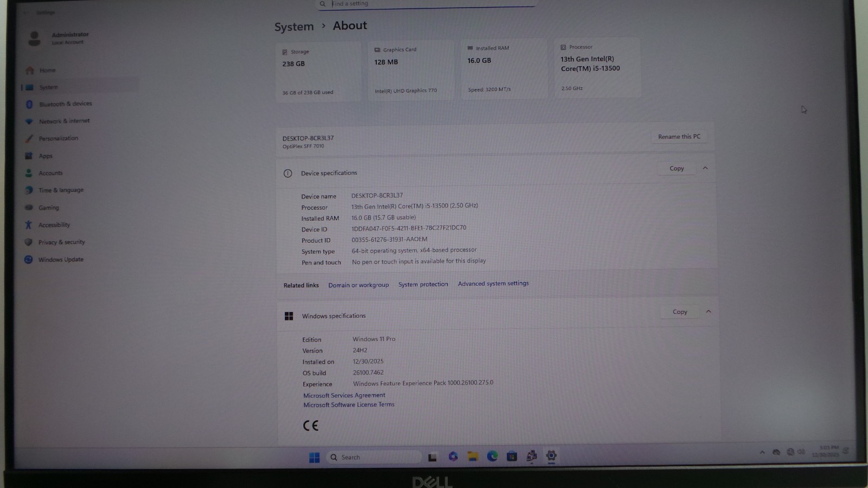The height and width of the screenshot is (488, 868).
Task: Click the Find a setting search field
Action: coord(426,4)
